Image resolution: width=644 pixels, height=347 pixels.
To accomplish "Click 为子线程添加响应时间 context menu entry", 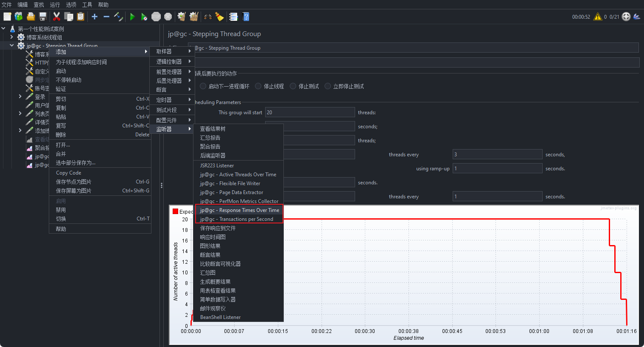I will point(100,62).
